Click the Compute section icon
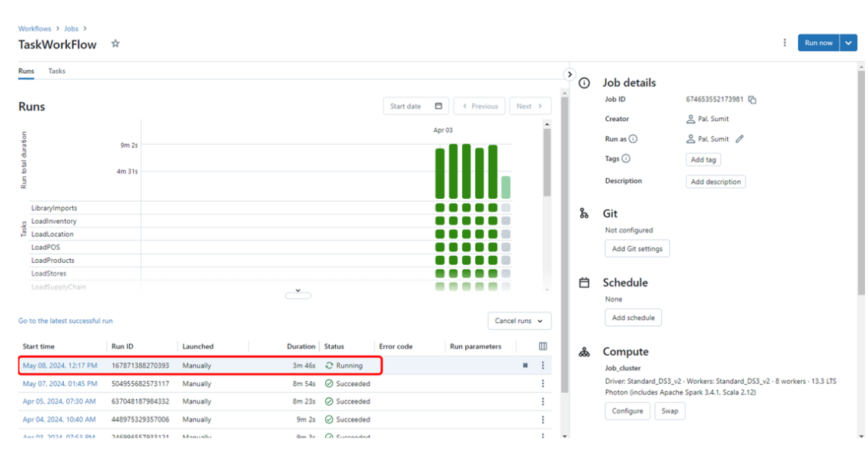The image size is (868, 457). pos(584,352)
